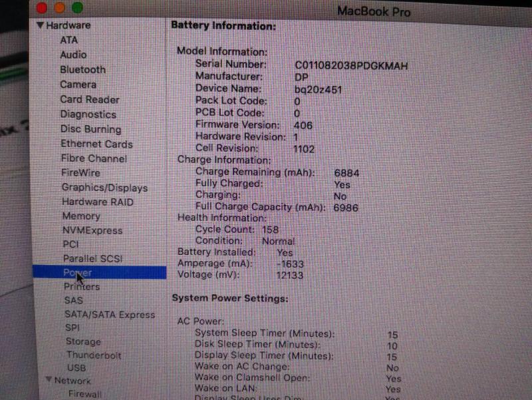
Task: Click the AC Power label
Action: point(201,321)
